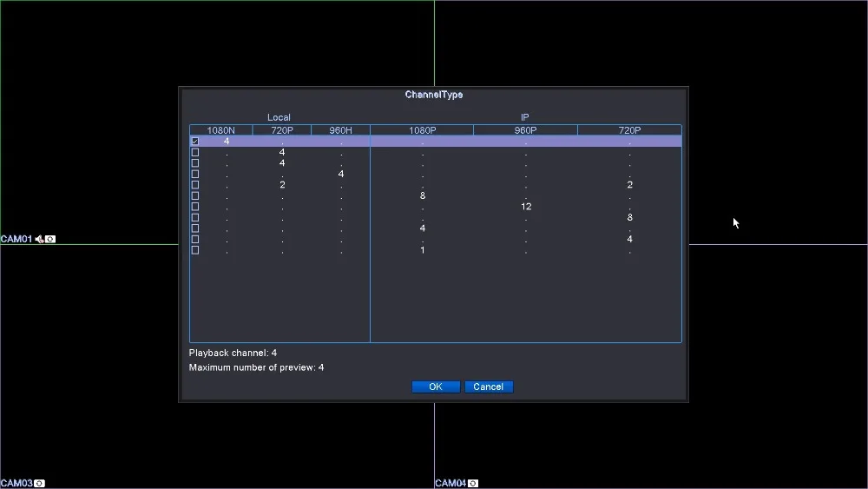Click the value 2 in the Local 720P column
The height and width of the screenshot is (489, 868).
pos(282,185)
